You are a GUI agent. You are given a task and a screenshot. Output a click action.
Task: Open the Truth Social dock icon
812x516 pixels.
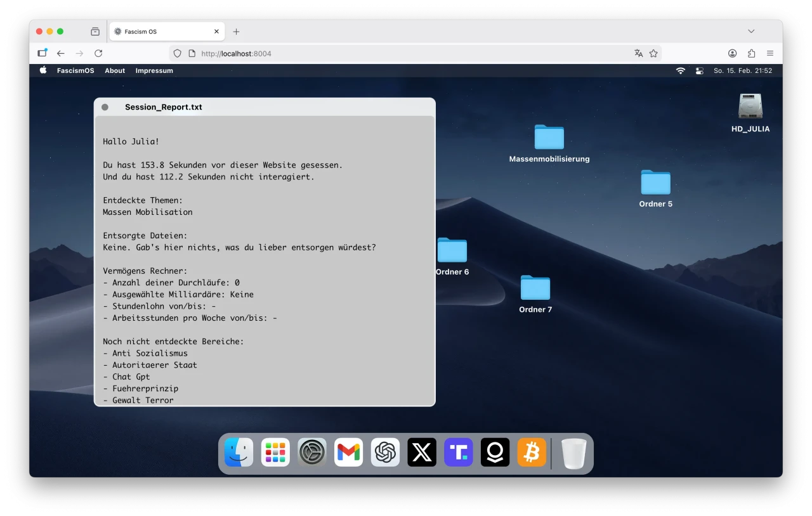point(459,453)
